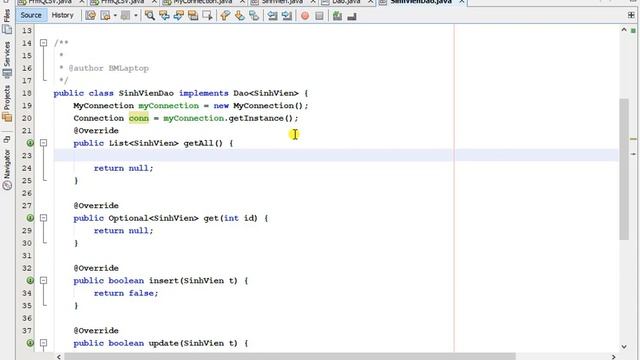Collapse the insert(SinhVien t) method fold
640x360 pixels.
[43, 280]
